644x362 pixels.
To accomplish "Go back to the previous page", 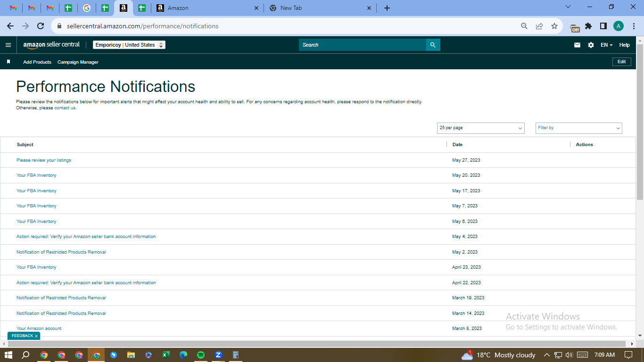I will (x=10, y=26).
